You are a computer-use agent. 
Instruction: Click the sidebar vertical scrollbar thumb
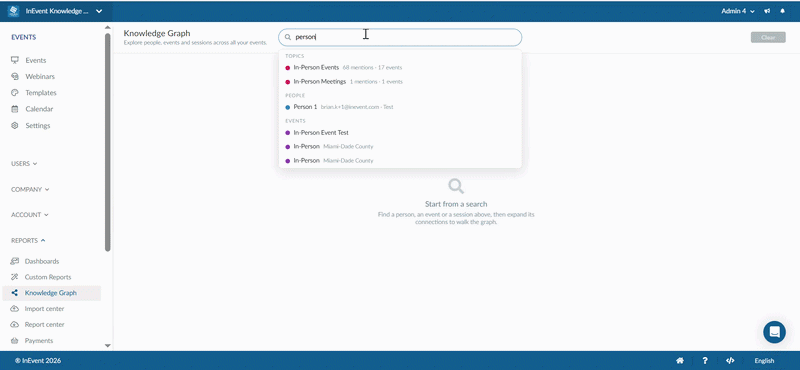pos(107,142)
